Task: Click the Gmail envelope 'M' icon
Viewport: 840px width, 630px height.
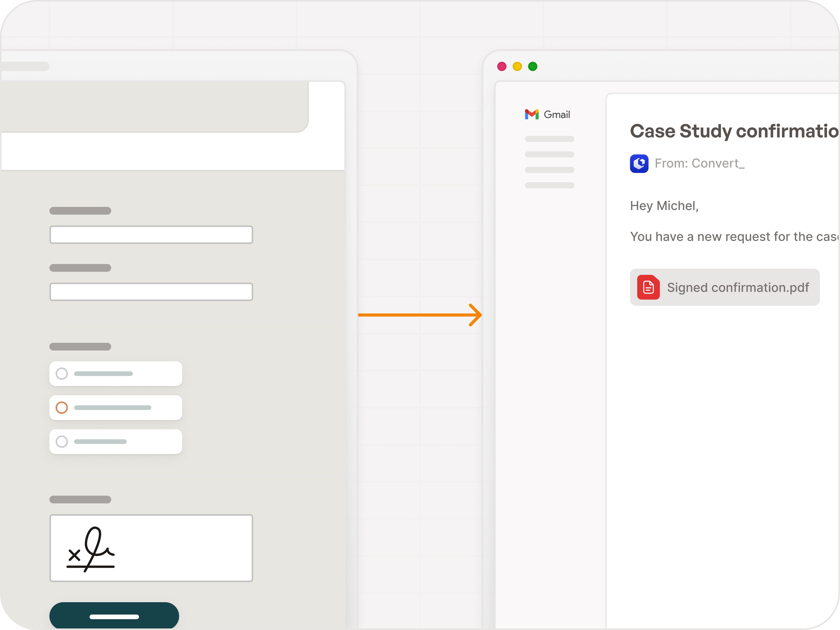Action: tap(531, 114)
